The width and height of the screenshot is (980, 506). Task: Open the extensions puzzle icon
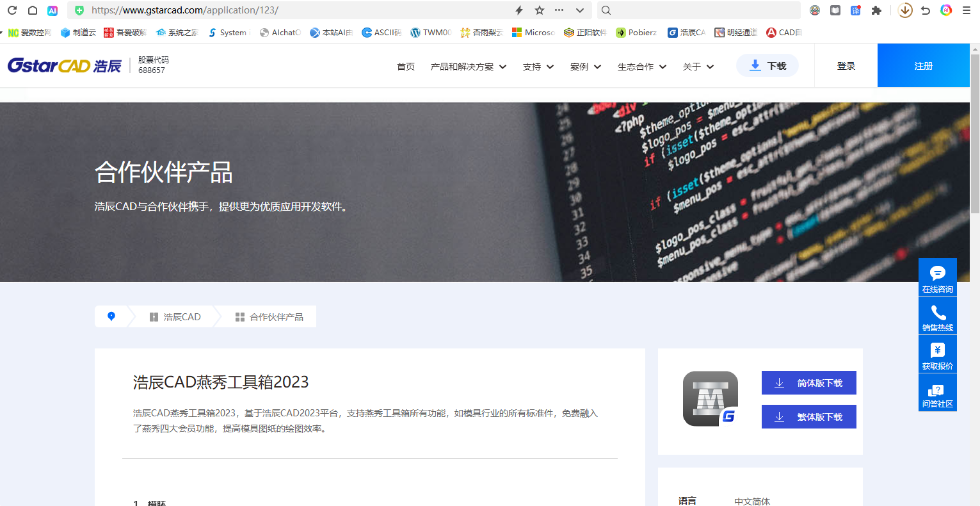click(x=876, y=10)
